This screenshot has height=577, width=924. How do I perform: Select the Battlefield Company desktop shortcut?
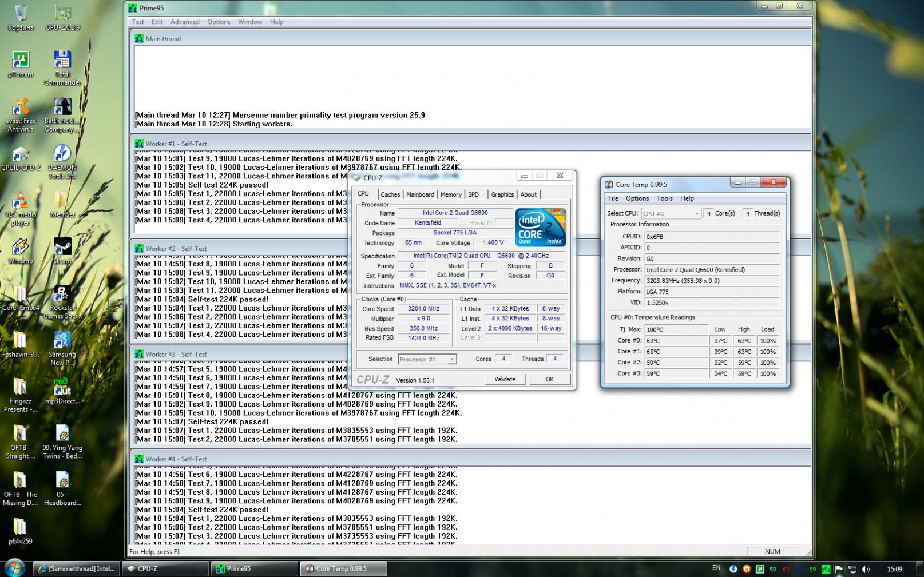pos(62,115)
